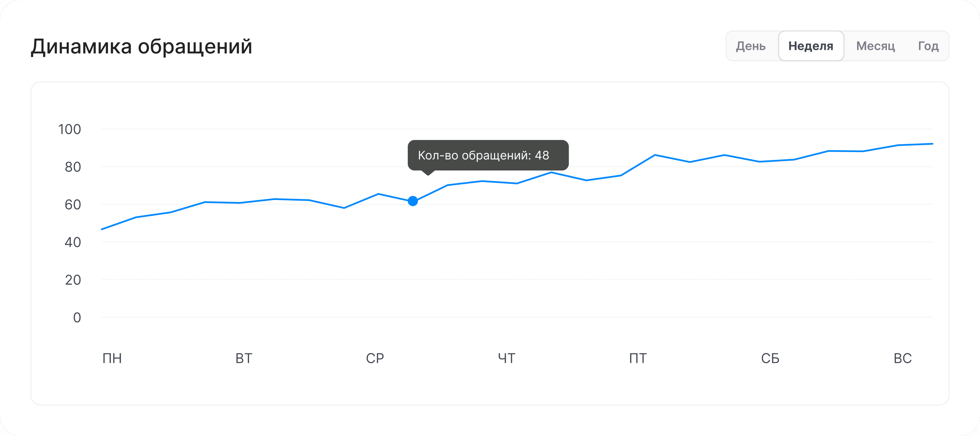Switch to the Месяц view
The width and height of the screenshot is (980, 436).
tap(875, 46)
